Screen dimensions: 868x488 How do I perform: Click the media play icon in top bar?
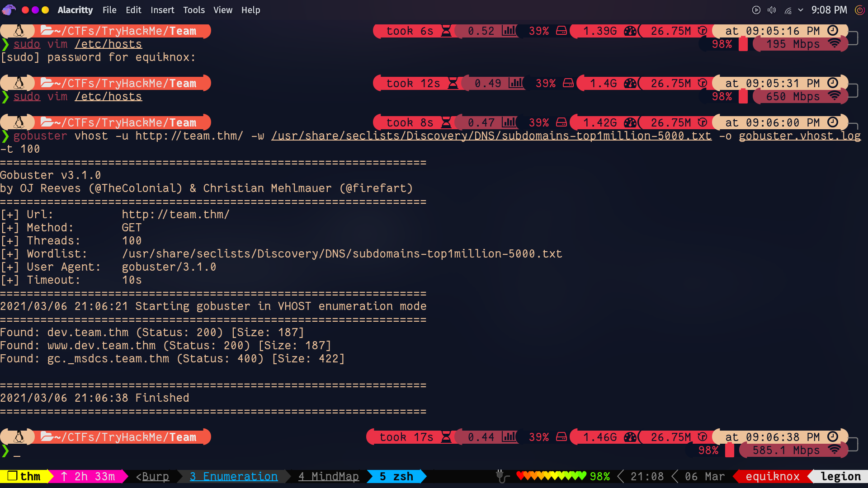[x=756, y=10]
